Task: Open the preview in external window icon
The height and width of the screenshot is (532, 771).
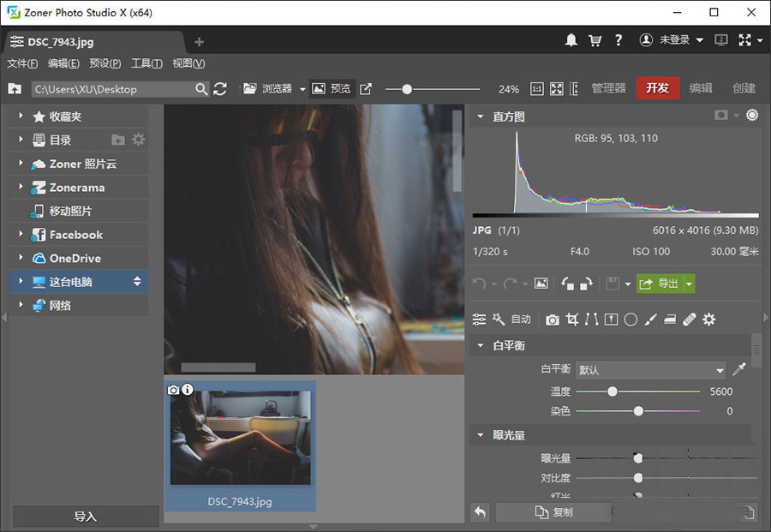Action: pos(366,88)
